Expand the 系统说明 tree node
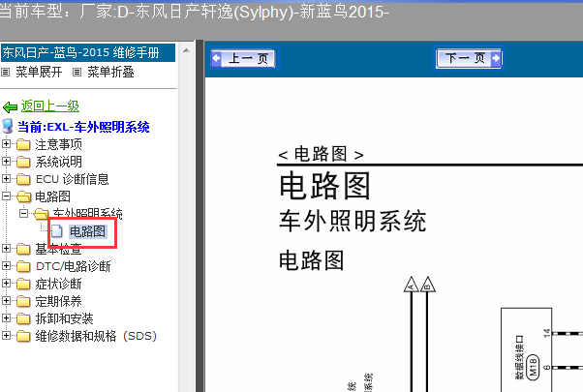Image resolution: width=583 pixels, height=392 pixels. (6, 161)
